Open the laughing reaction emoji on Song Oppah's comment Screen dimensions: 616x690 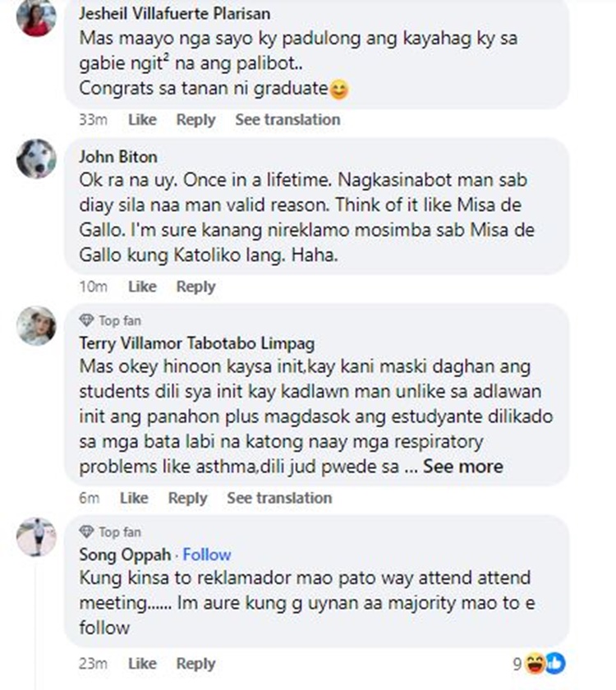tap(535, 663)
